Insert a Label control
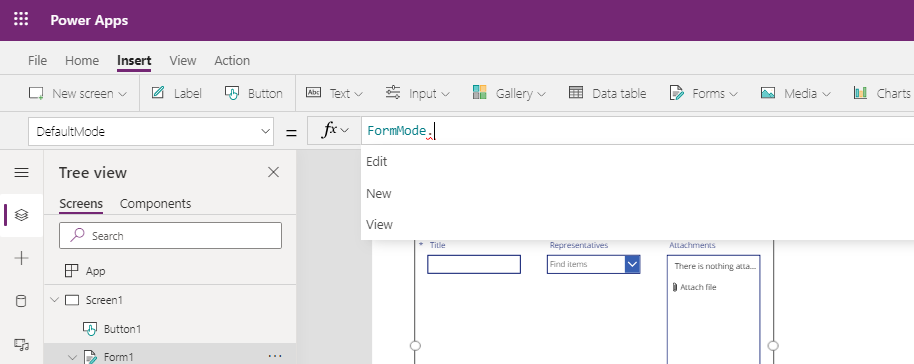Image resolution: width=914 pixels, height=364 pixels. click(176, 93)
